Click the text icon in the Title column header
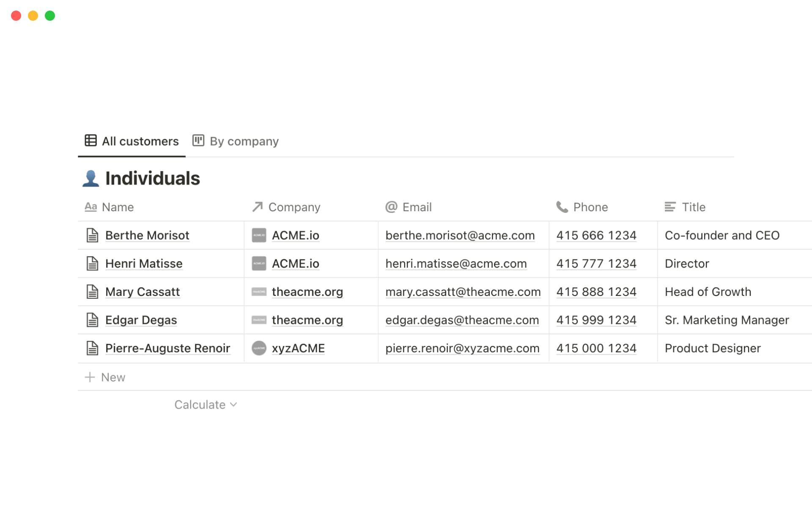 pyautogui.click(x=669, y=207)
